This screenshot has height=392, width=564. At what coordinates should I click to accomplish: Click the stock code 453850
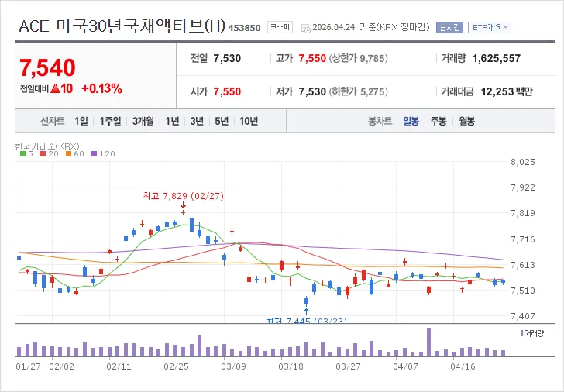(x=244, y=28)
